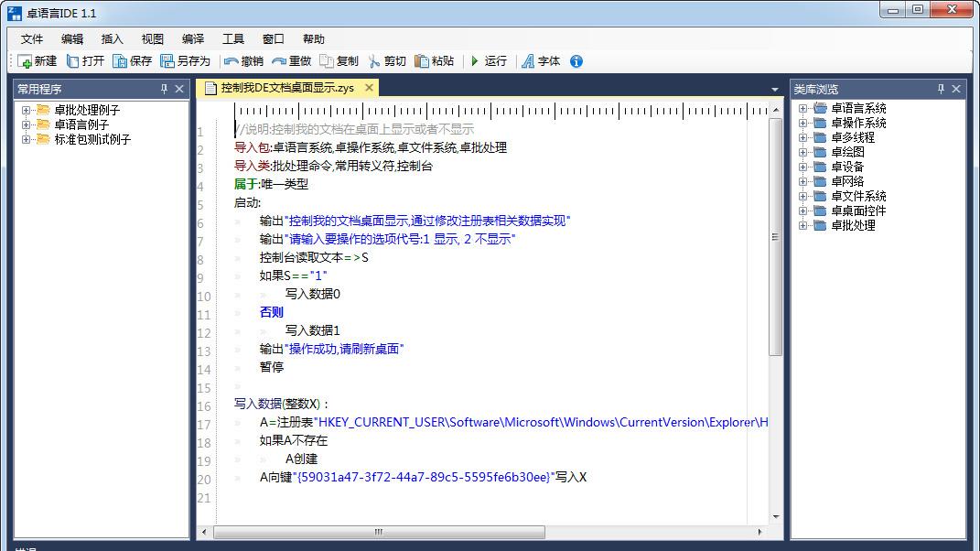Viewport: 980px width, 551px height.
Task: Open the 视图 menu
Action: (153, 38)
